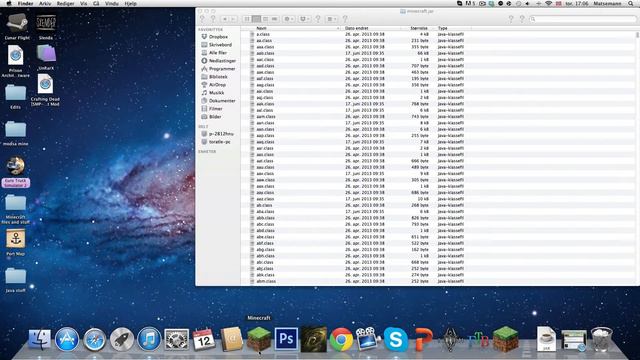The height and width of the screenshot is (360, 640).
Task: Switch Finder to Cover Flow view
Action: [274, 19]
